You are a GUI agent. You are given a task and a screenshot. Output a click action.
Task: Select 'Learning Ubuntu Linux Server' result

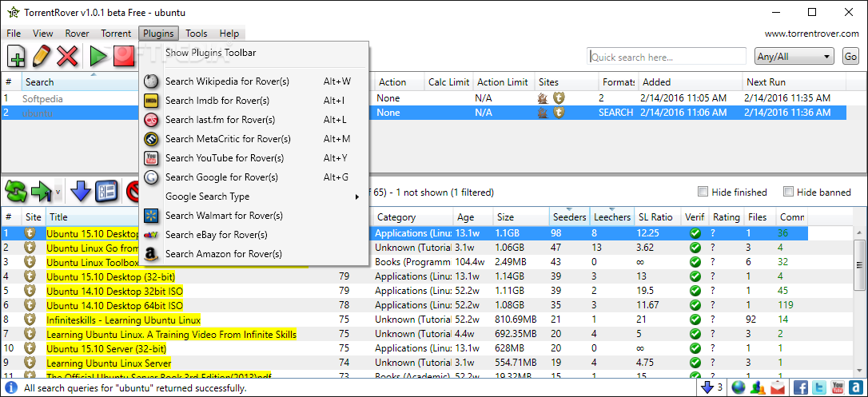click(x=404, y=363)
